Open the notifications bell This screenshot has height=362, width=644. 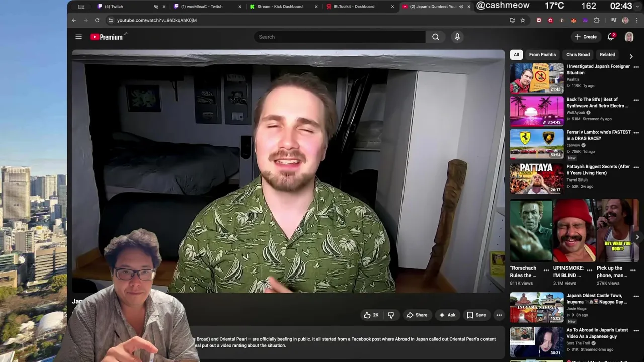point(611,37)
